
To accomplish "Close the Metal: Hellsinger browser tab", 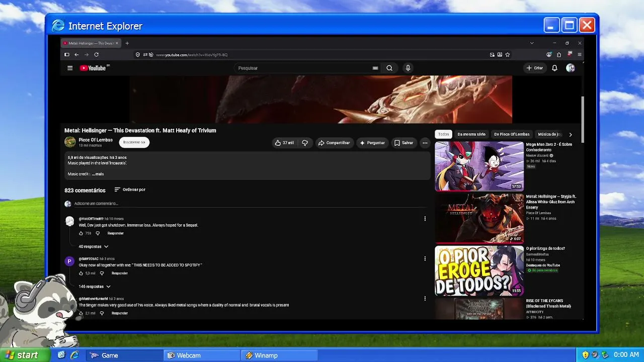I will [x=117, y=43].
